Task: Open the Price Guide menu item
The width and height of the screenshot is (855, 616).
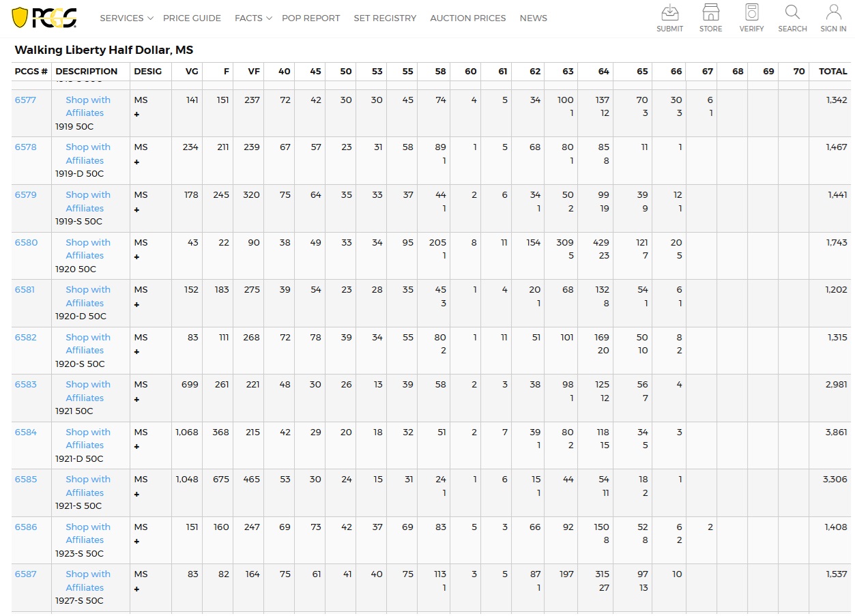Action: pos(192,18)
